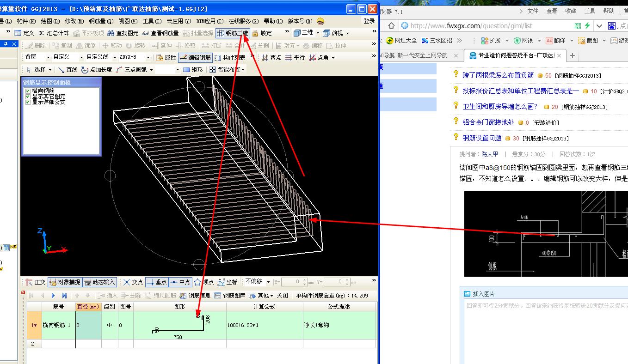Viewport: 628px width, 364px height.
Task: Select the 平行 parallel axis tool
Action: click(x=295, y=58)
